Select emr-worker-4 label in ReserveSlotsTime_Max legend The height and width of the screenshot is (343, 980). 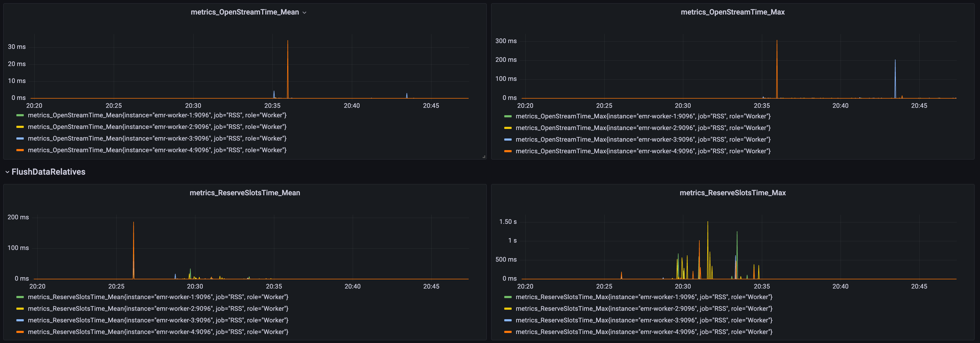click(x=644, y=332)
